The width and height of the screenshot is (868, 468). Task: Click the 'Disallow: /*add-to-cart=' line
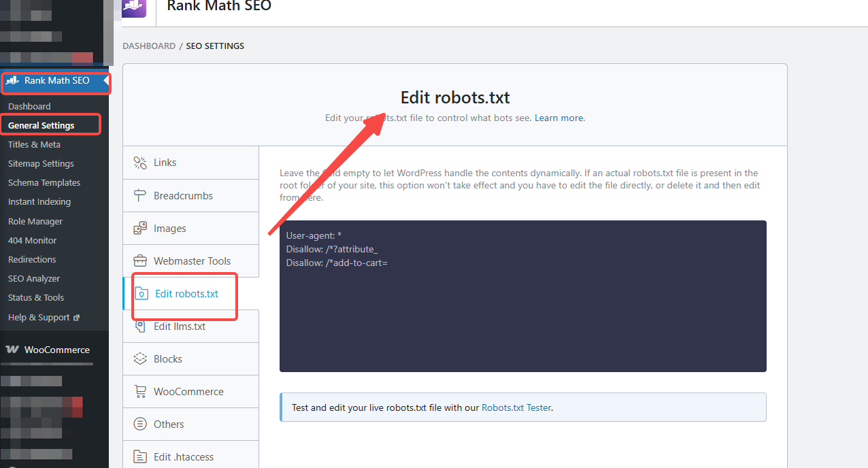click(337, 263)
